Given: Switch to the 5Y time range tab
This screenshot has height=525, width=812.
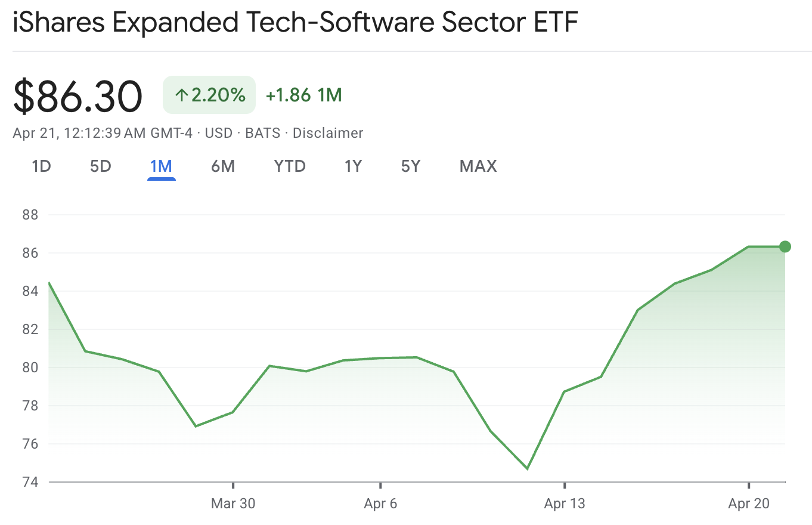Looking at the screenshot, I should pyautogui.click(x=410, y=166).
